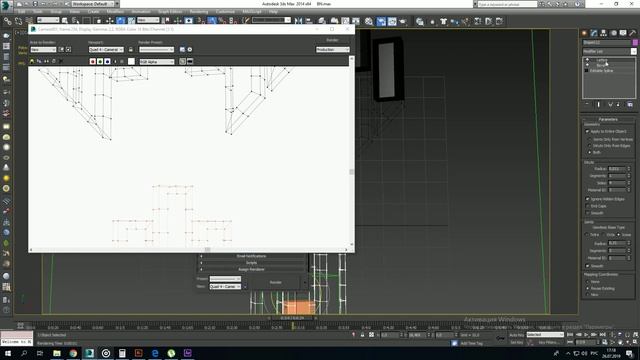640x360 pixels.
Task: Click the Unlink Selection tool
Action: (18, 21)
